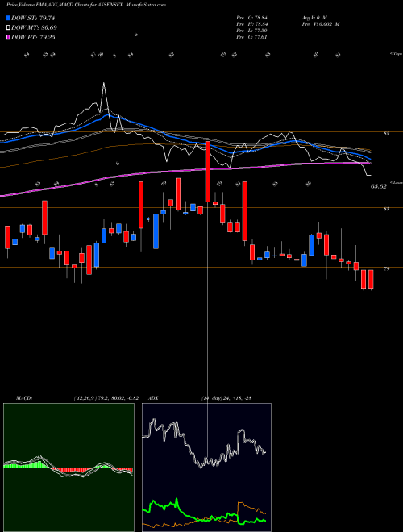Click the last red candlestick on the chart
Screen dimensions: 403x532
pos(371,279)
